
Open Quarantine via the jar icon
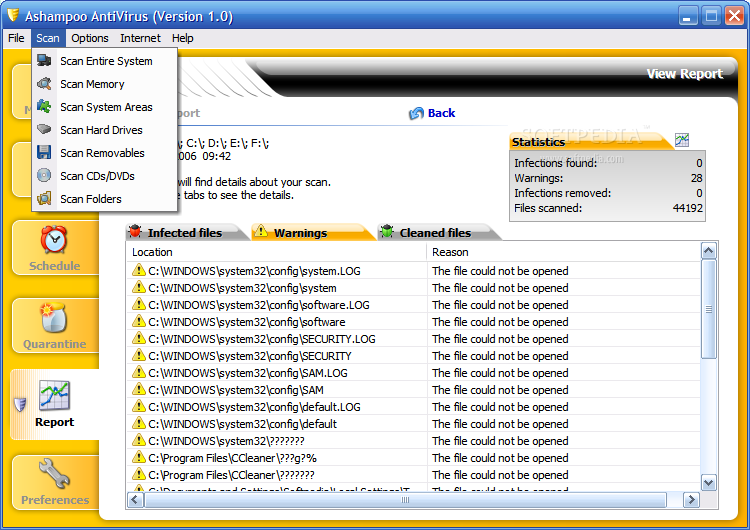tap(53, 318)
